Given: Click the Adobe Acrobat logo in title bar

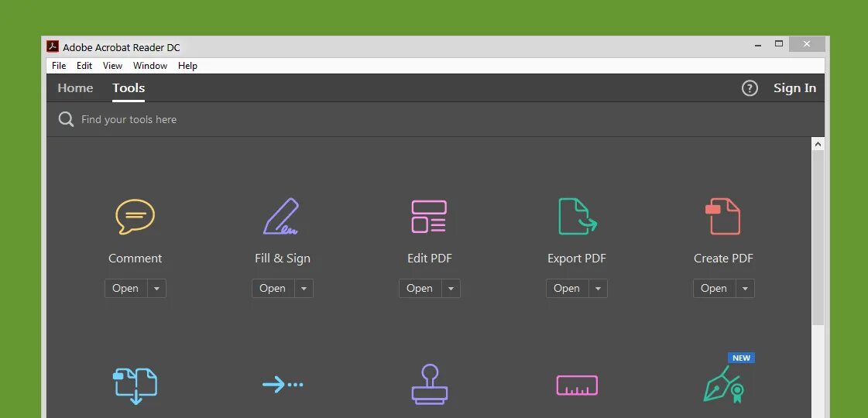Looking at the screenshot, I should coord(53,46).
